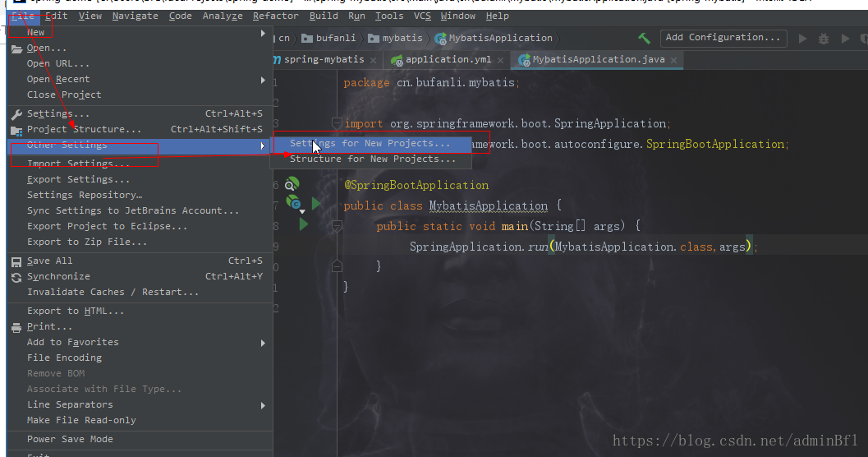Open the View menu
This screenshot has width=868, height=457.
click(x=90, y=16)
